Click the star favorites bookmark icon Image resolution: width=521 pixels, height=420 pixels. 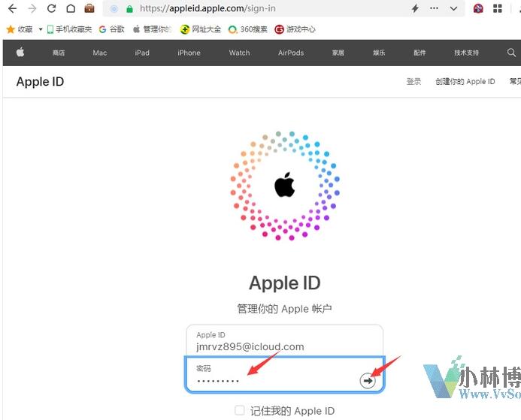[11, 29]
